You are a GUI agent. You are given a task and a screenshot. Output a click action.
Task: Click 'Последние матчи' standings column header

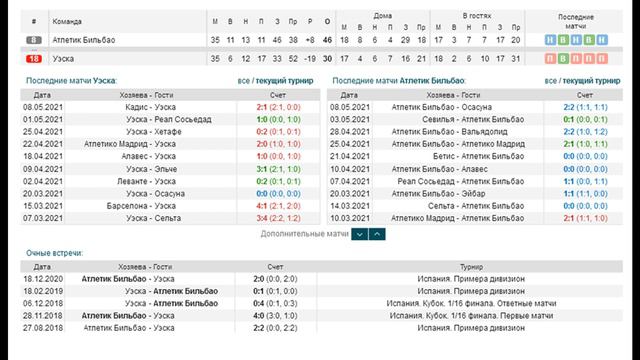[x=576, y=22]
